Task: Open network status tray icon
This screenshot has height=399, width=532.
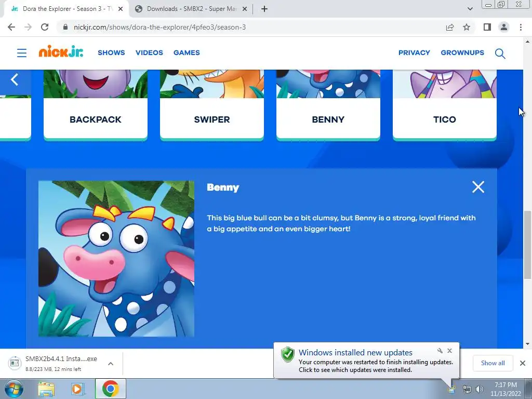Action: click(x=467, y=389)
